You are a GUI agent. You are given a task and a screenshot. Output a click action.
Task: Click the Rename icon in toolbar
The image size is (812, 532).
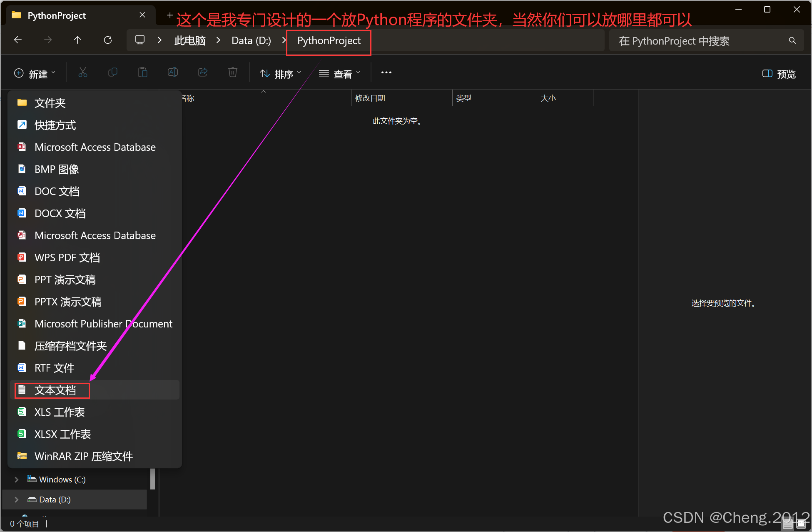point(173,73)
